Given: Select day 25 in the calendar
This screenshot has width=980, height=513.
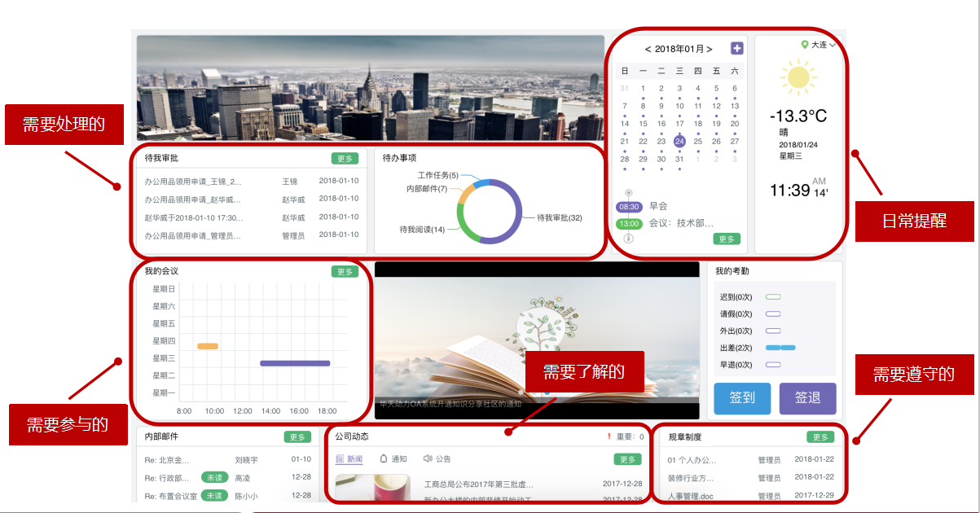Looking at the screenshot, I should tap(697, 141).
